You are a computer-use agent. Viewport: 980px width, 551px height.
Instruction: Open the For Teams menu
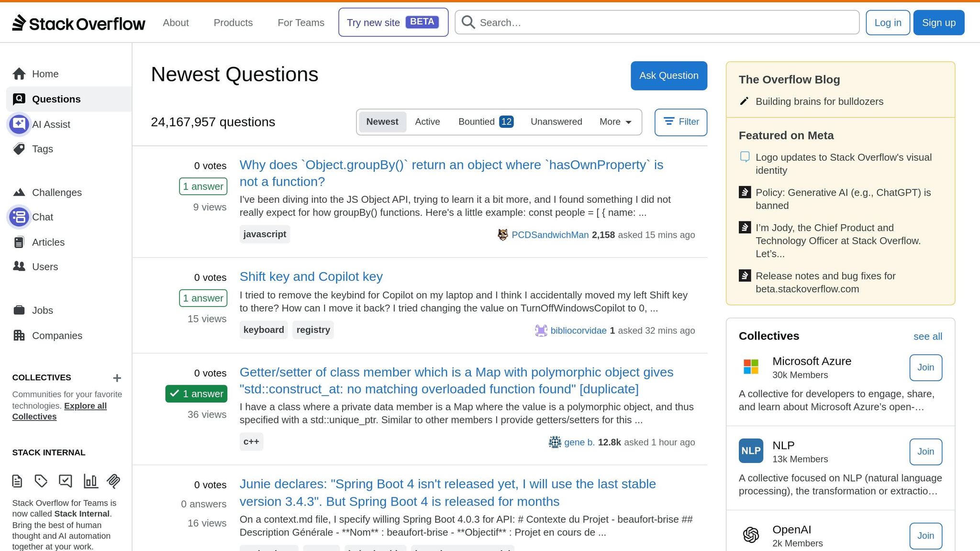(x=301, y=22)
